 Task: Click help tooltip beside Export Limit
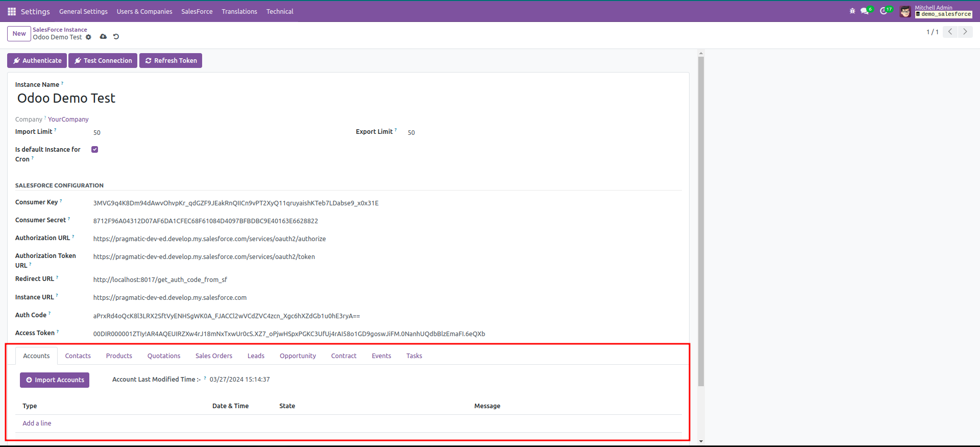(x=396, y=130)
